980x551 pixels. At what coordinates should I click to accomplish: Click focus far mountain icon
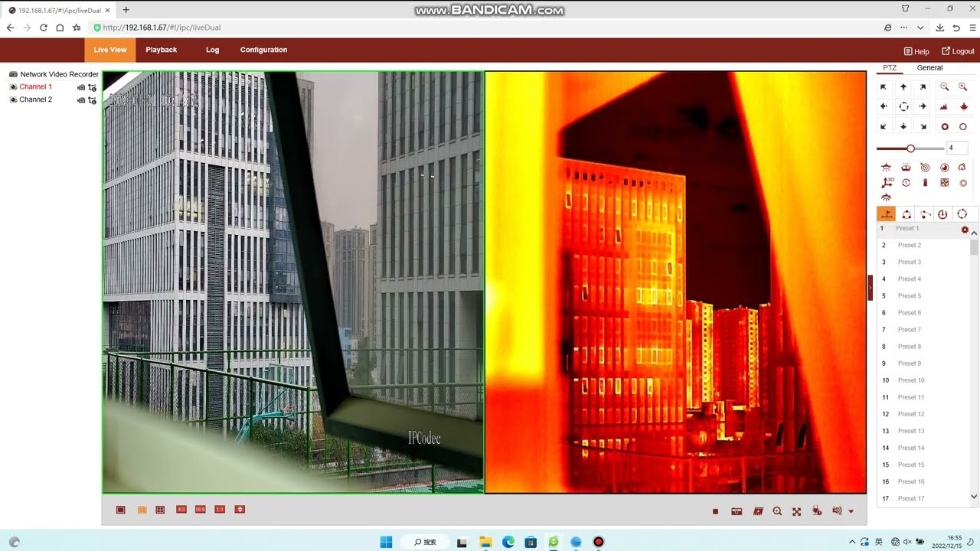(945, 106)
